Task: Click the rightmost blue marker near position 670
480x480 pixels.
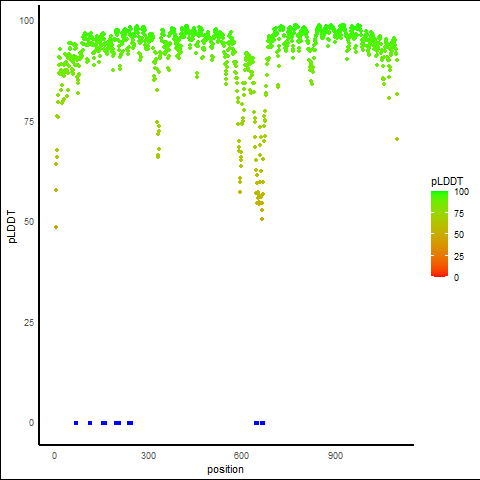Action: pyautogui.click(x=263, y=423)
